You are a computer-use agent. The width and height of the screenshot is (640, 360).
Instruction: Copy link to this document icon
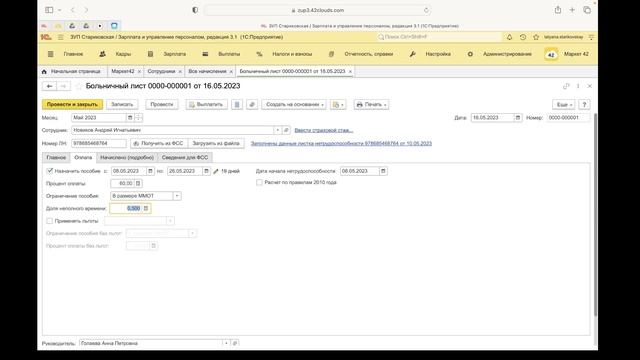566,86
